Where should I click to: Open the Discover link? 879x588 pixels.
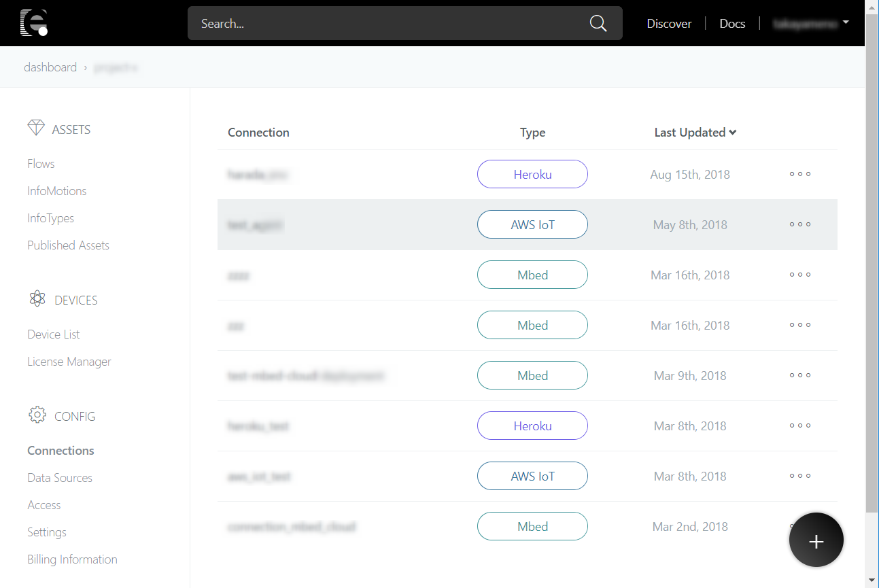tap(669, 24)
